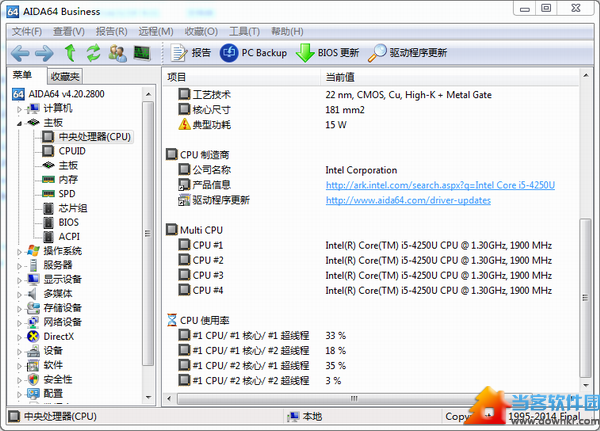
Task: Click the 多媒体 speaker icon
Action: click(32, 294)
